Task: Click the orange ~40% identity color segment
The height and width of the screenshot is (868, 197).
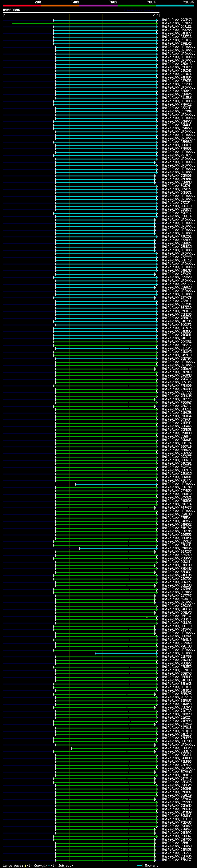Action: tap(60, 6)
